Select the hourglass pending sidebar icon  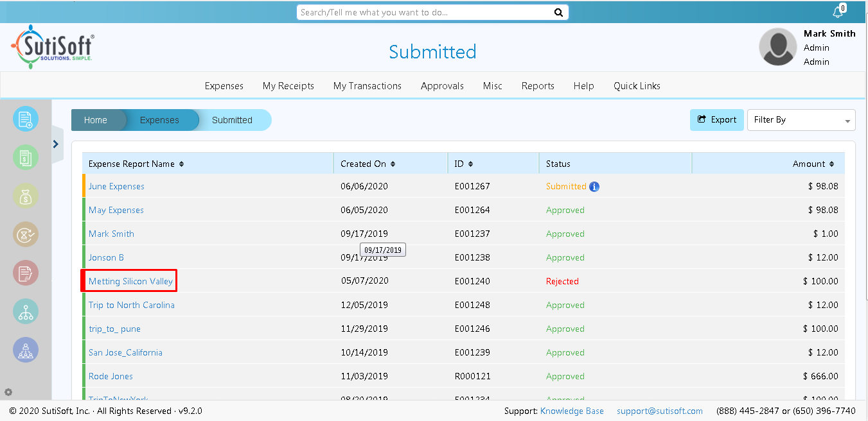pyautogui.click(x=26, y=234)
